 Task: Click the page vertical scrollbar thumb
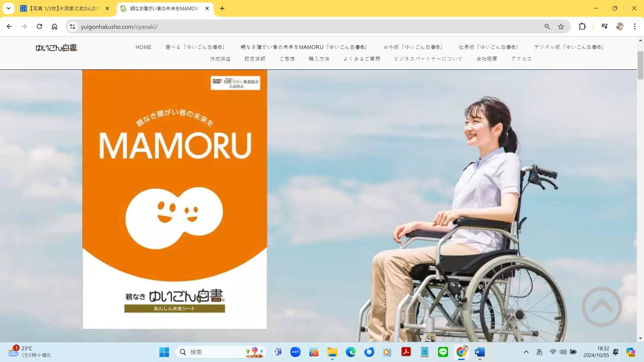point(640,65)
